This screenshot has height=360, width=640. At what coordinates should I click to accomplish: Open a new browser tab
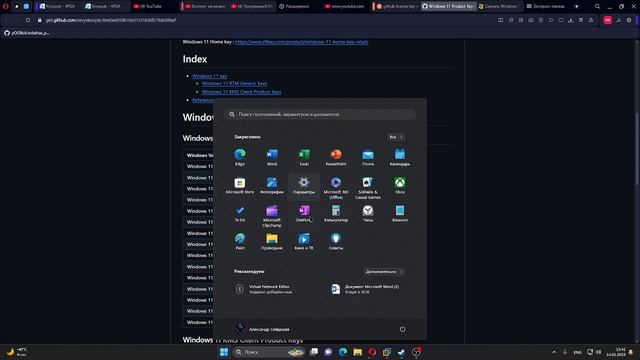click(x=576, y=6)
